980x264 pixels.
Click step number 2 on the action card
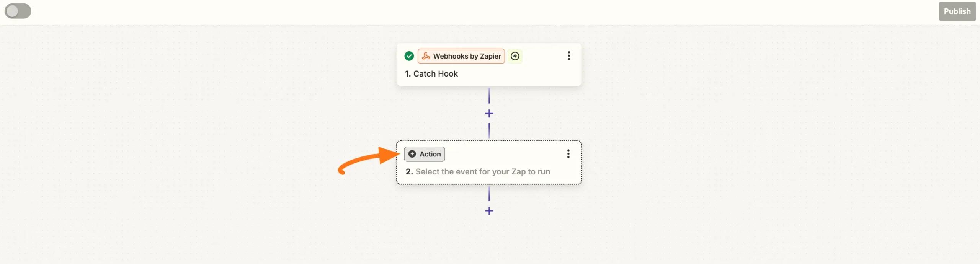tap(409, 172)
